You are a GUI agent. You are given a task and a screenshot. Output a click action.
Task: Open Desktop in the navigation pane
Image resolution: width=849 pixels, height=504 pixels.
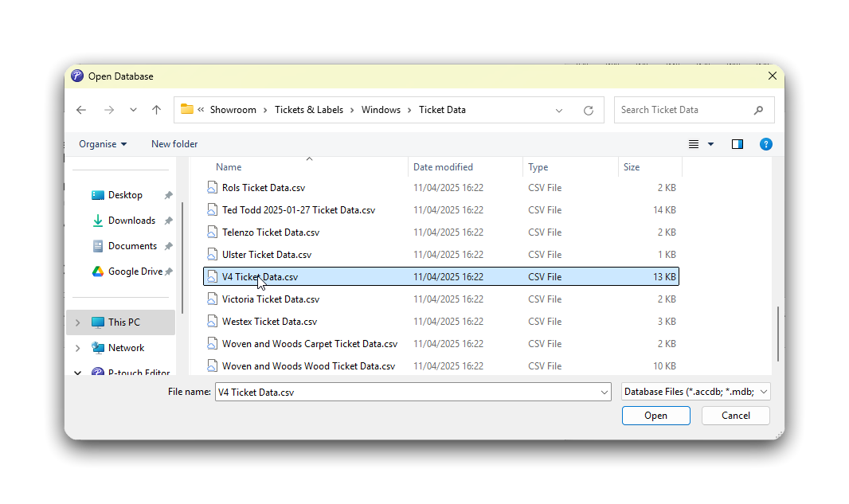pyautogui.click(x=125, y=195)
